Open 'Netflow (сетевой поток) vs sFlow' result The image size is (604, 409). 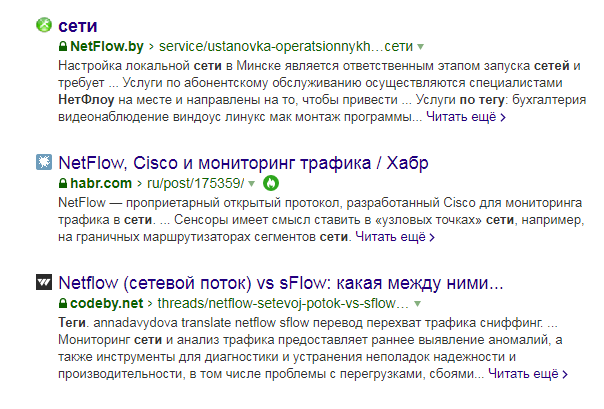(281, 283)
